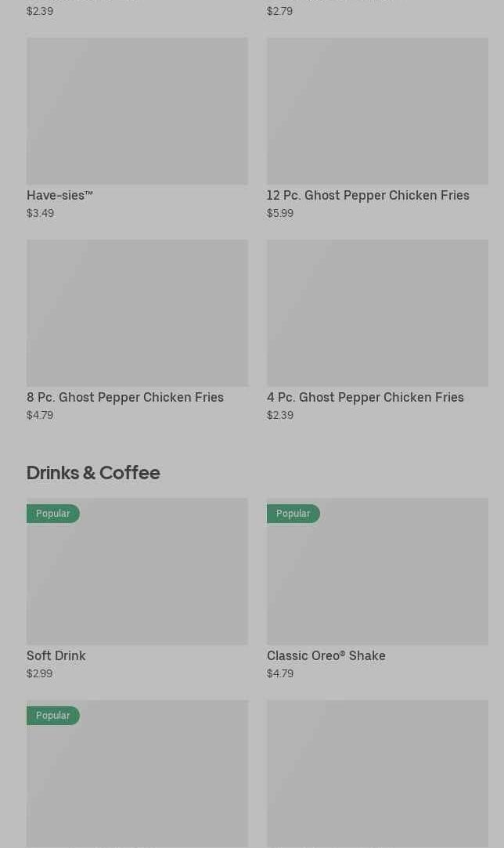Select the Soft Drink item name
This screenshot has height=848, width=504.
tap(56, 655)
